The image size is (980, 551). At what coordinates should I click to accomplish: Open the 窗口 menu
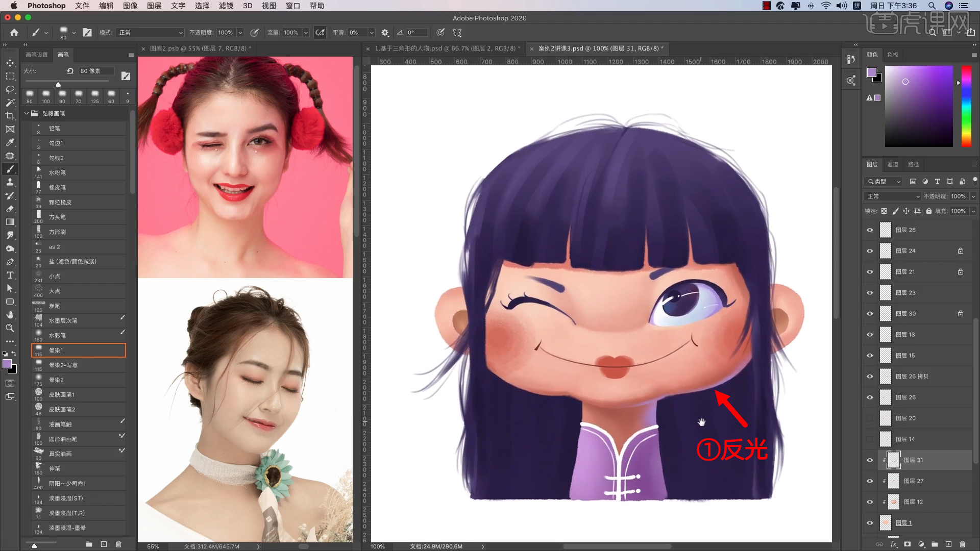tap(293, 6)
